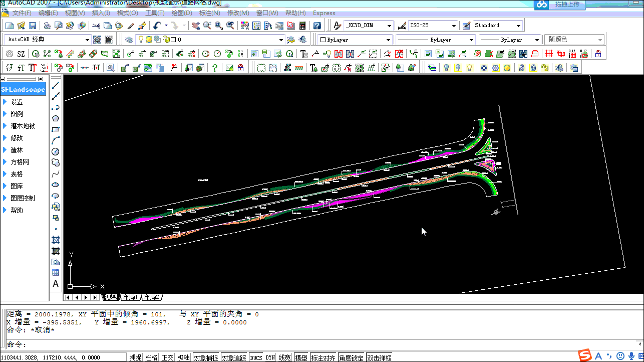Click the Undo arrow icon
This screenshot has width=644, height=362.
tap(157, 26)
